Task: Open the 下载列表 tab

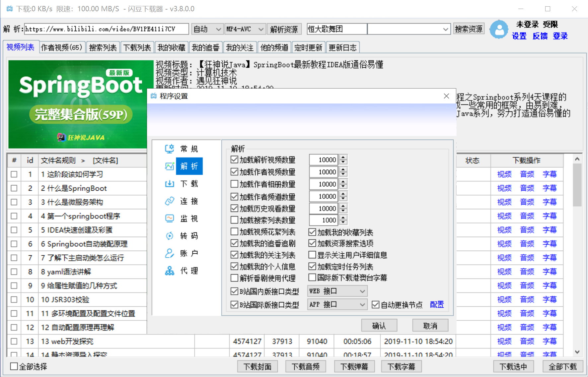Action: (x=137, y=47)
